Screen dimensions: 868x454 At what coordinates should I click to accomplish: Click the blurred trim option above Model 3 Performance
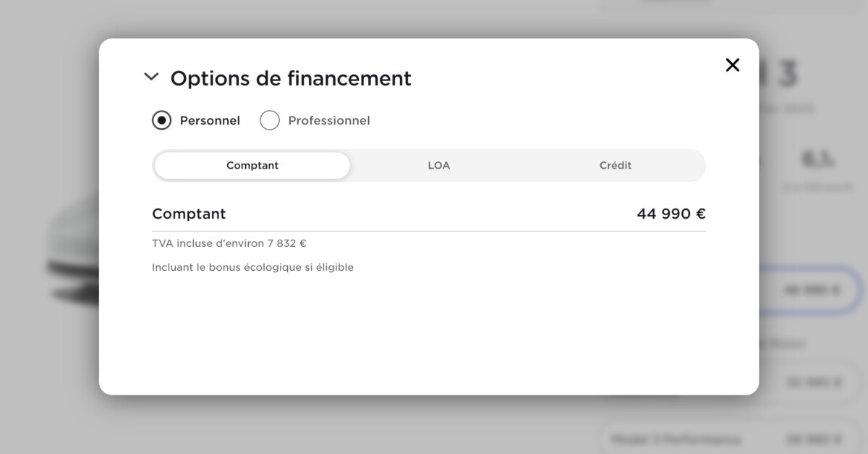[810, 382]
